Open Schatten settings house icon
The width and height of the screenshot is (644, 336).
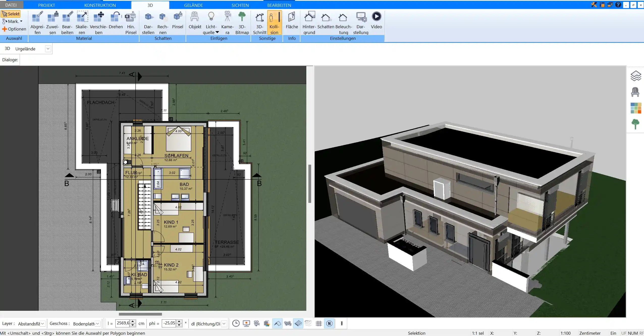point(326,20)
